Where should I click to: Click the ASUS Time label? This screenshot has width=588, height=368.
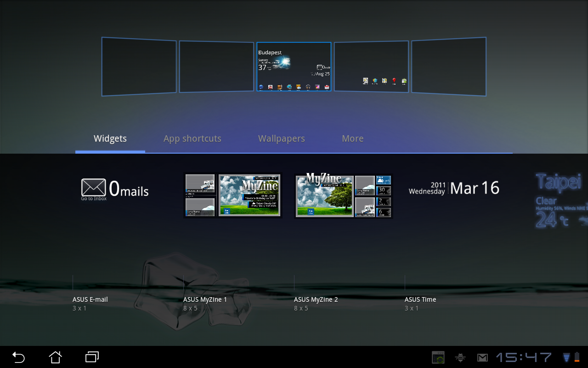point(420,299)
